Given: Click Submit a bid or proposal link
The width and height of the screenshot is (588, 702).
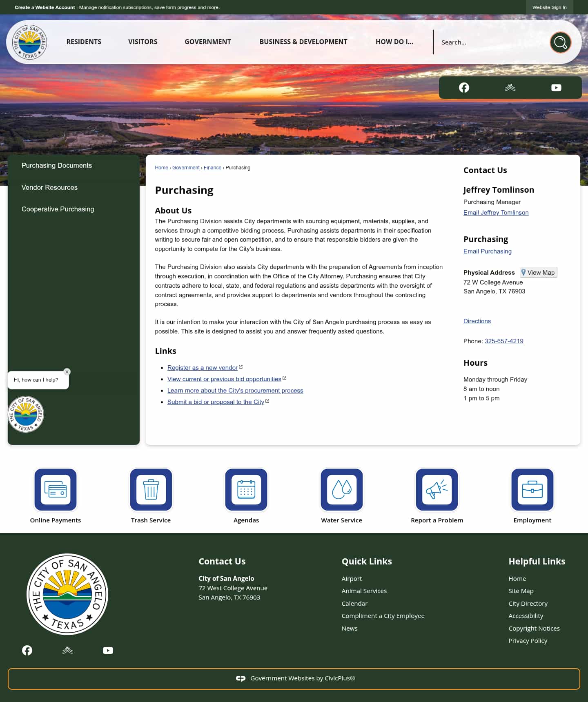Looking at the screenshot, I should coord(216,402).
